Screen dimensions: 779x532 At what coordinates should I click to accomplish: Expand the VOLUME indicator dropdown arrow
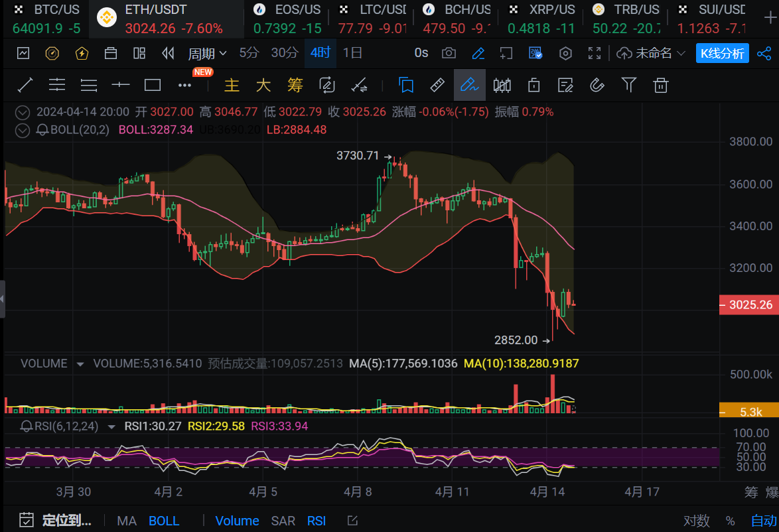80,364
